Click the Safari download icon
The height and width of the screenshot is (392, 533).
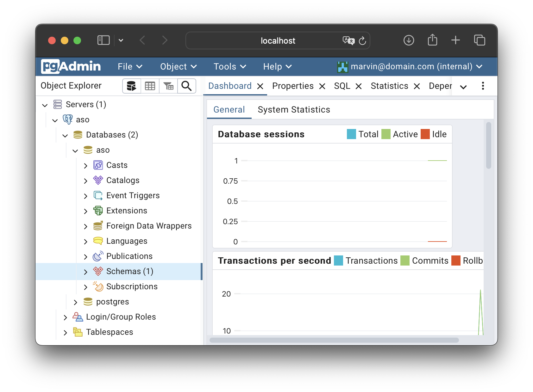tap(409, 40)
